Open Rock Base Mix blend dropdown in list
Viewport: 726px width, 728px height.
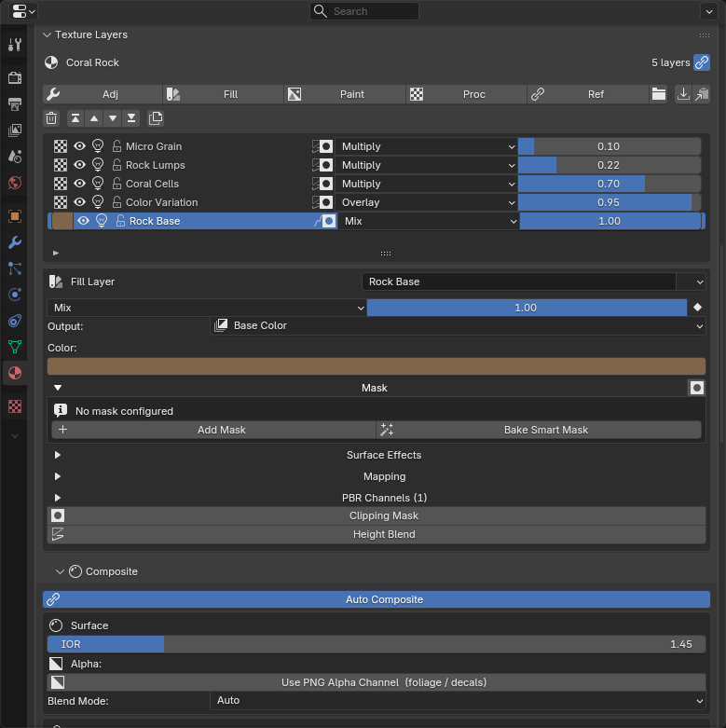pos(429,221)
